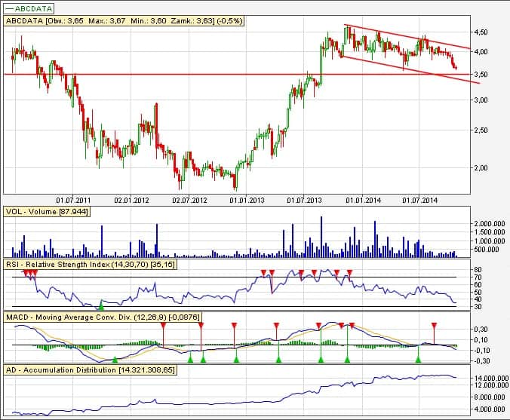This screenshot has height=420, width=510.
Task: Open the MACD indicator panel title
Action: [102, 318]
